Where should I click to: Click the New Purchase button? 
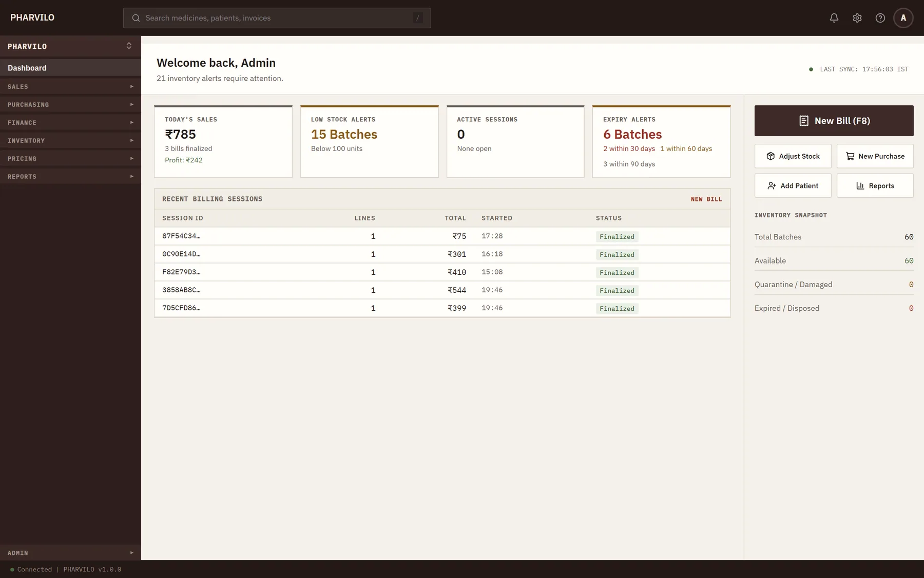point(875,156)
